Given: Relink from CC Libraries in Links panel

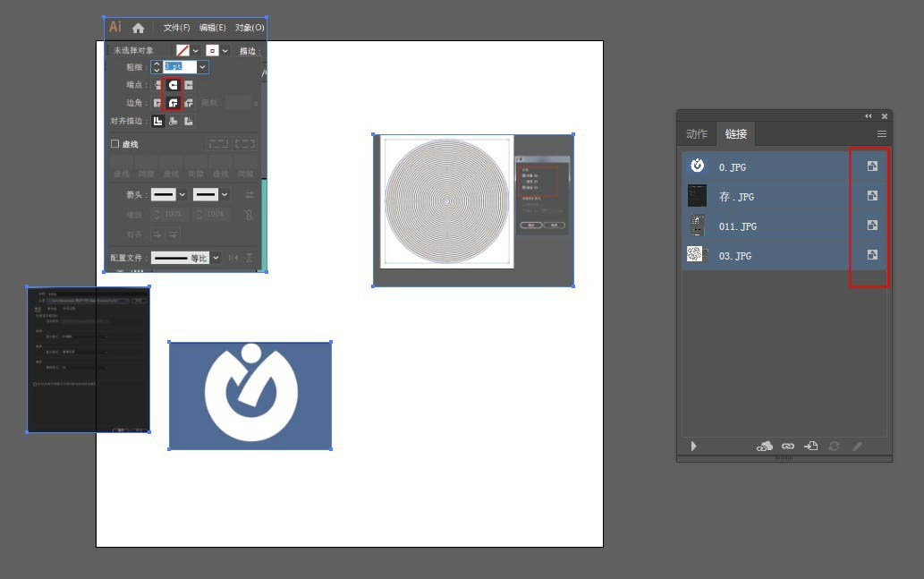Looking at the screenshot, I should coord(764,447).
